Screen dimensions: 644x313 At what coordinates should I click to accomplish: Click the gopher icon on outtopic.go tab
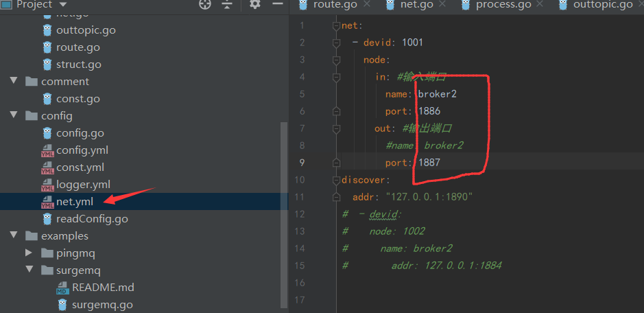(x=563, y=5)
